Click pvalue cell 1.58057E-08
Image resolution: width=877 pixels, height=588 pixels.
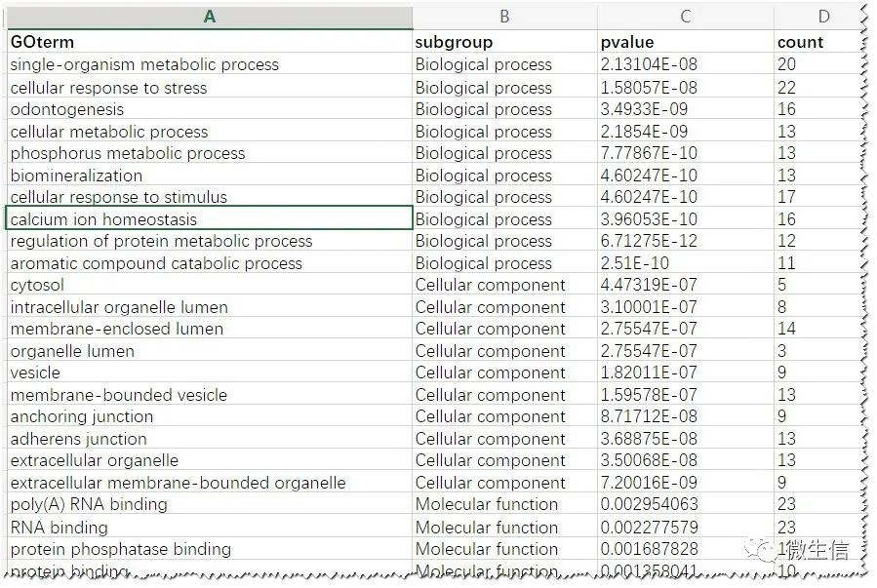point(685,87)
